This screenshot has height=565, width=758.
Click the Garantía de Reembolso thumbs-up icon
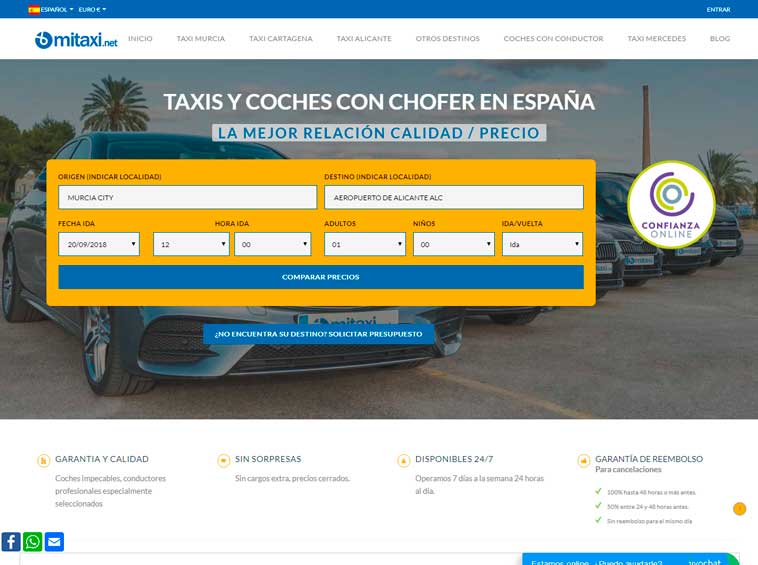(584, 460)
